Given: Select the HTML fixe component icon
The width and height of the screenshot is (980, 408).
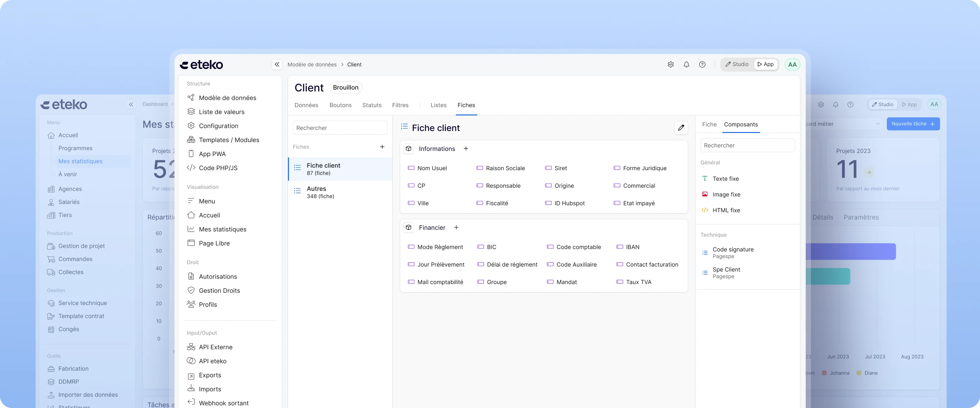Looking at the screenshot, I should pos(705,210).
